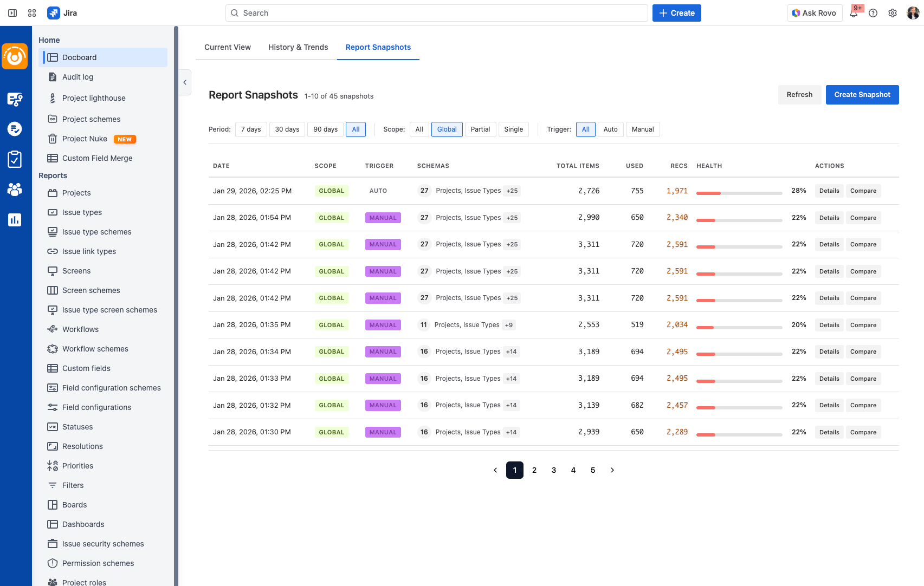Switch to the History & Trends tab

(x=298, y=47)
